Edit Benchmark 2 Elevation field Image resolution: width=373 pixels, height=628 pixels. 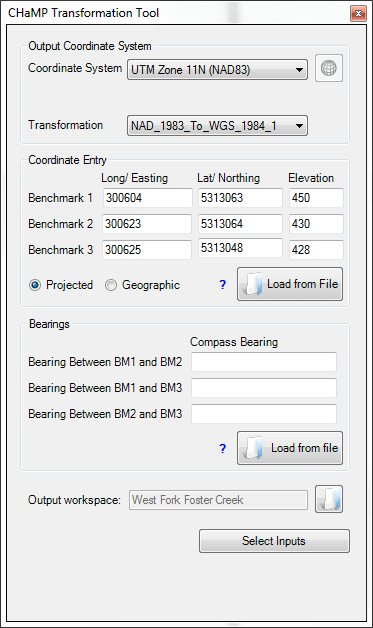pyautogui.click(x=316, y=223)
